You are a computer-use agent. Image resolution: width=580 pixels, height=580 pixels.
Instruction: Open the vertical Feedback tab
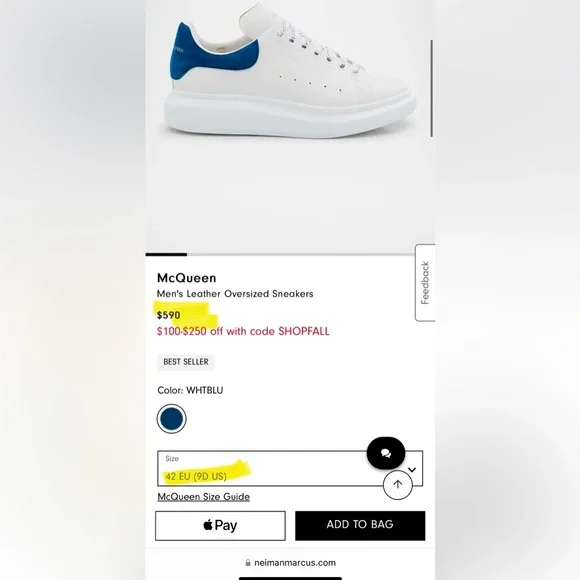(x=425, y=283)
